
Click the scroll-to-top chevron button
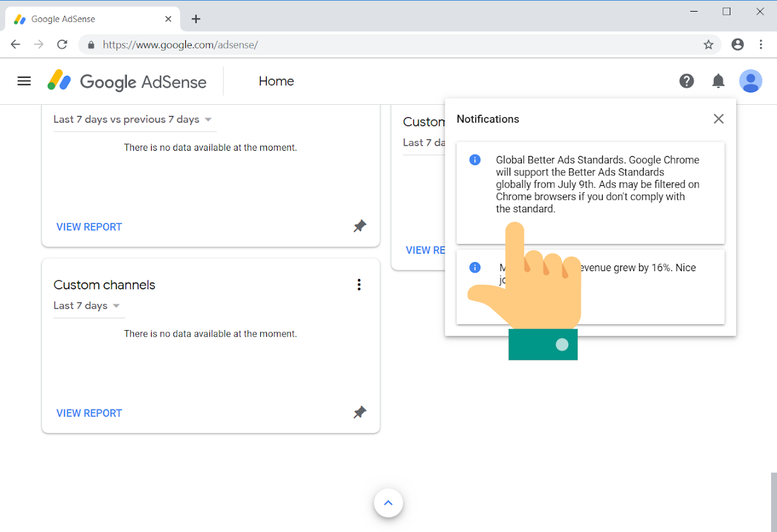click(388, 503)
